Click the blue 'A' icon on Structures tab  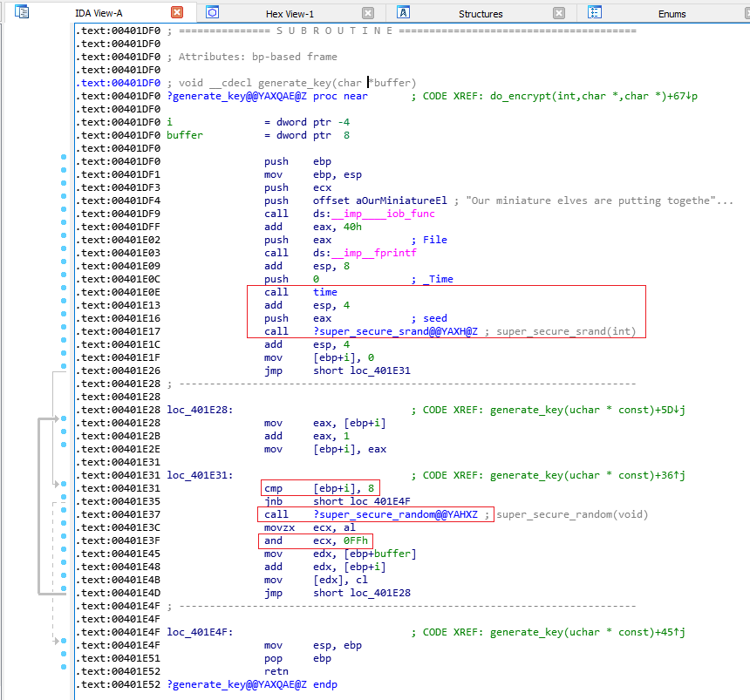403,13
